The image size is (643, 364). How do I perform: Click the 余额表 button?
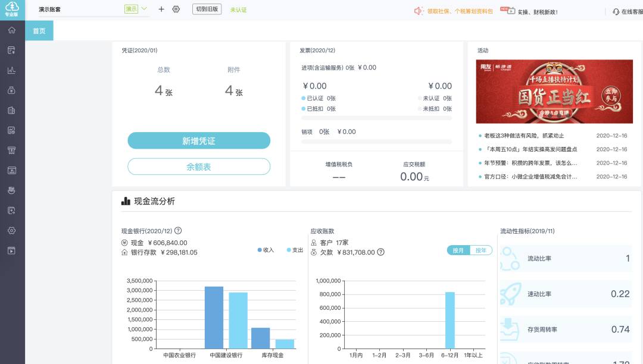coord(199,167)
